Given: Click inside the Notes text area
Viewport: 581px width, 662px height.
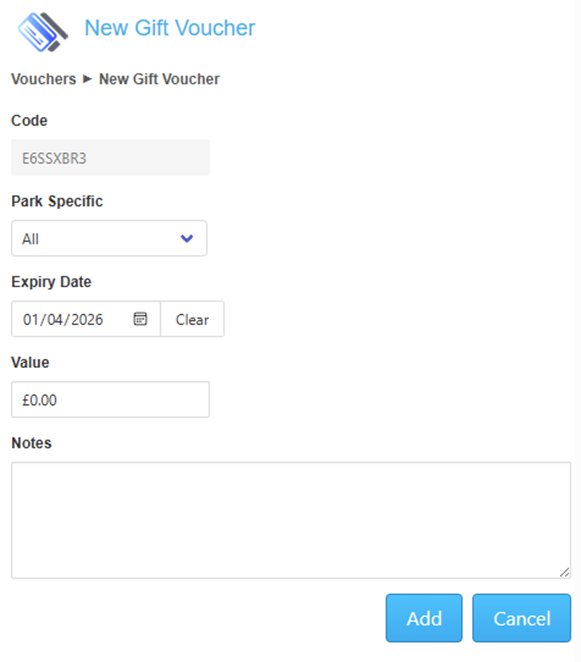Looking at the screenshot, I should tap(291, 520).
